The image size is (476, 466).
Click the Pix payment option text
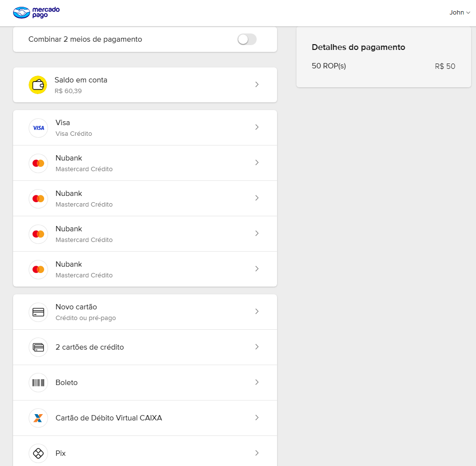61,453
